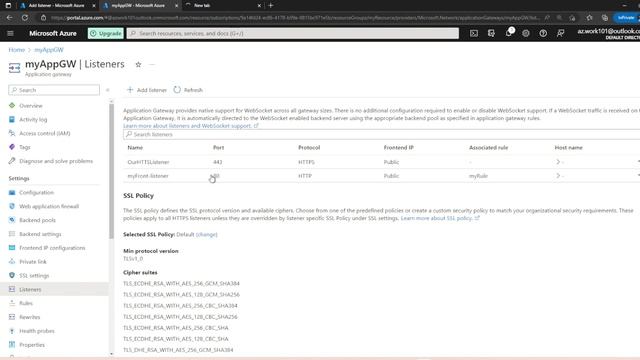Open Learn more about listeners and WebSocket support
The width and height of the screenshot is (640, 360).
click(191, 126)
